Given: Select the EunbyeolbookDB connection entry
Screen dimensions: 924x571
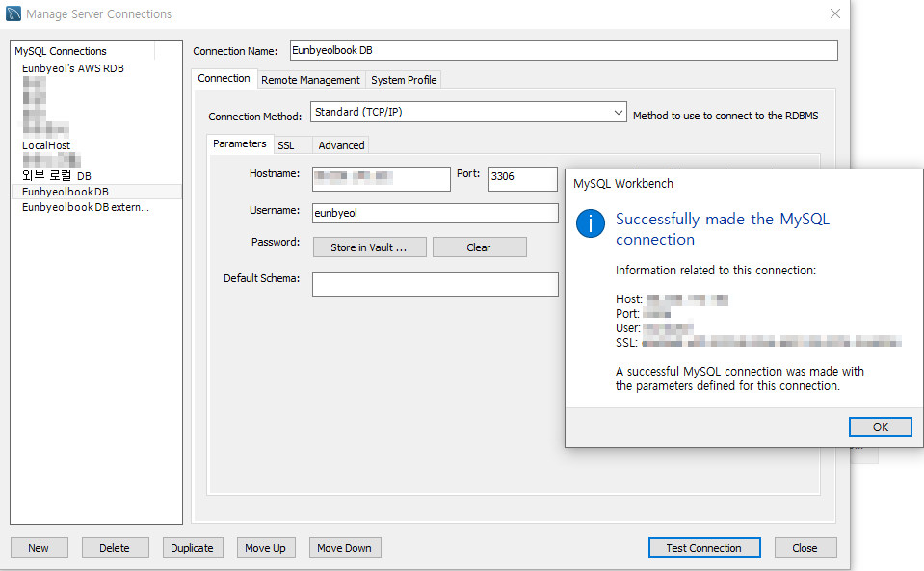Looking at the screenshot, I should [x=96, y=192].
